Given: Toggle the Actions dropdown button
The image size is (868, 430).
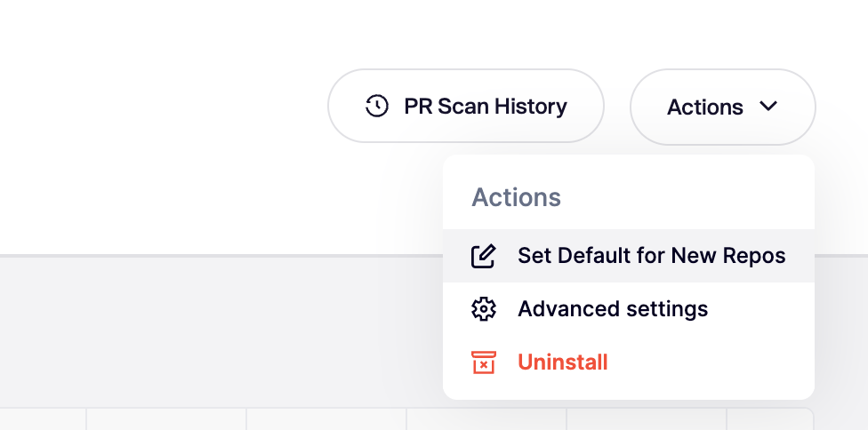Looking at the screenshot, I should (x=722, y=107).
